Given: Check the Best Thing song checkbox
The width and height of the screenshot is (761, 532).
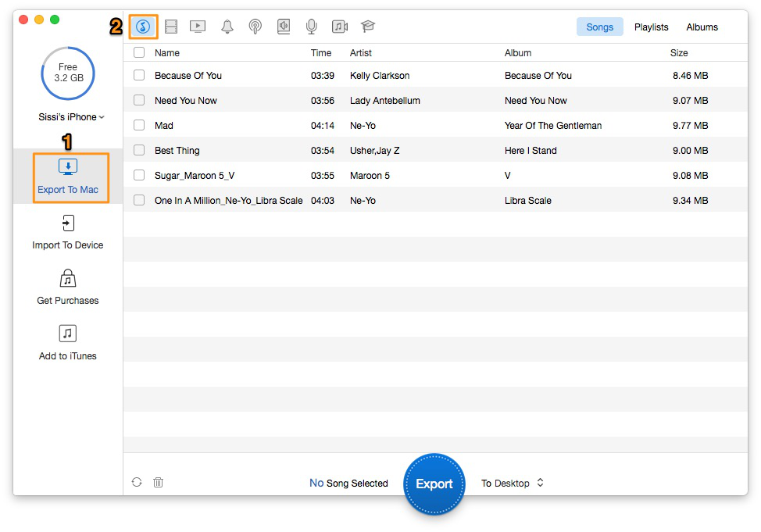Looking at the screenshot, I should (139, 150).
